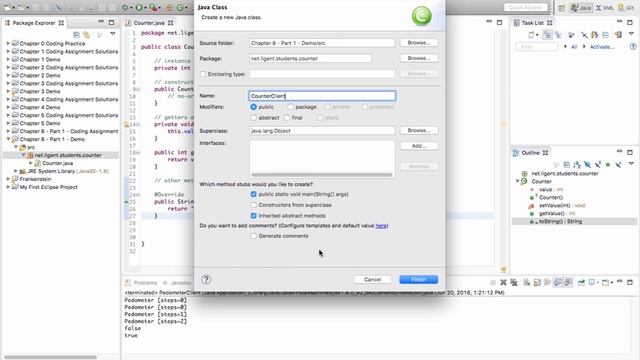Select the public modifier radio button
This screenshot has width=640, height=360.
click(253, 107)
